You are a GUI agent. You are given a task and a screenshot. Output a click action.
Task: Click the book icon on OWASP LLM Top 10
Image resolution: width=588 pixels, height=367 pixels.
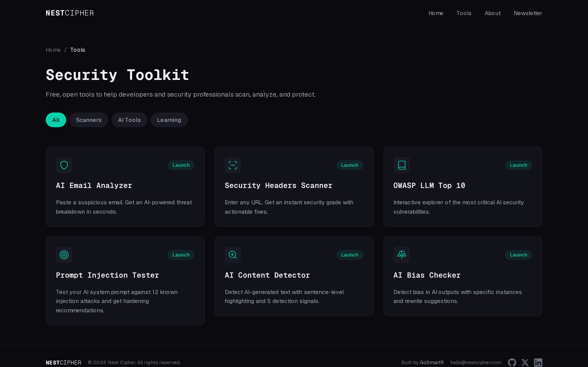[401, 165]
